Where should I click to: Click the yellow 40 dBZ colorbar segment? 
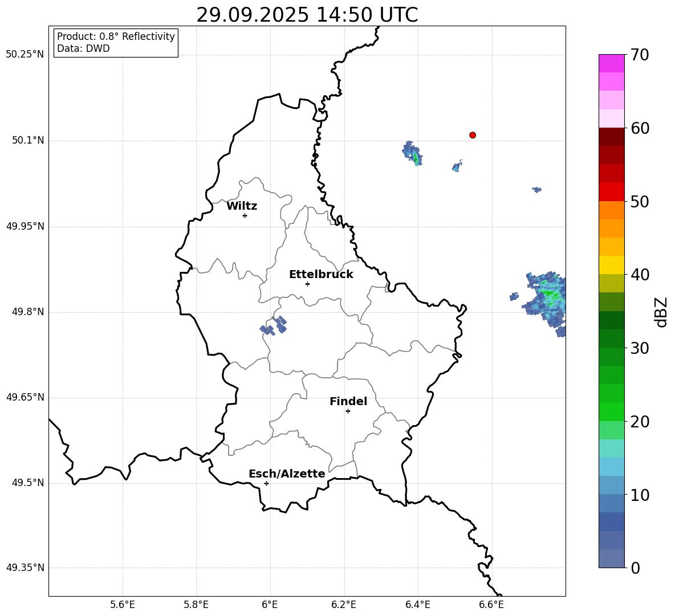[611, 265]
